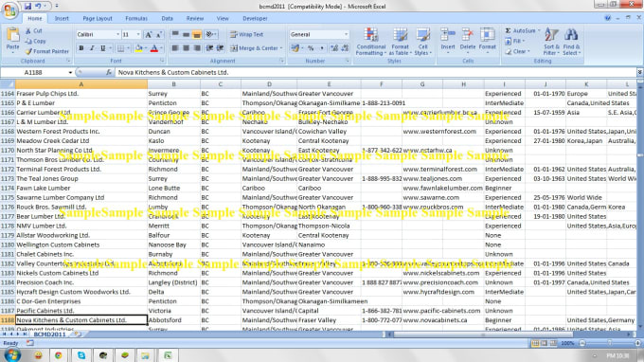Open Conditional Formatting menu
This screenshot has height=362, width=644.
click(x=370, y=42)
